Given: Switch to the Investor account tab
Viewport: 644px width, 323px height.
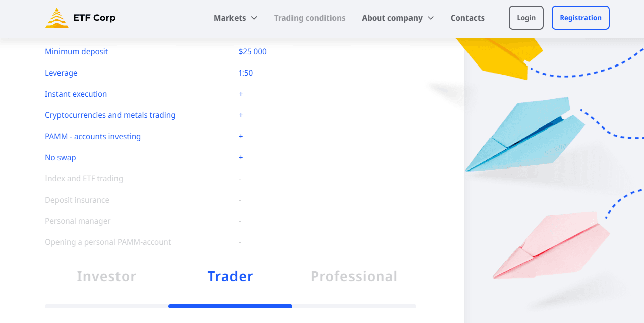Looking at the screenshot, I should (106, 276).
